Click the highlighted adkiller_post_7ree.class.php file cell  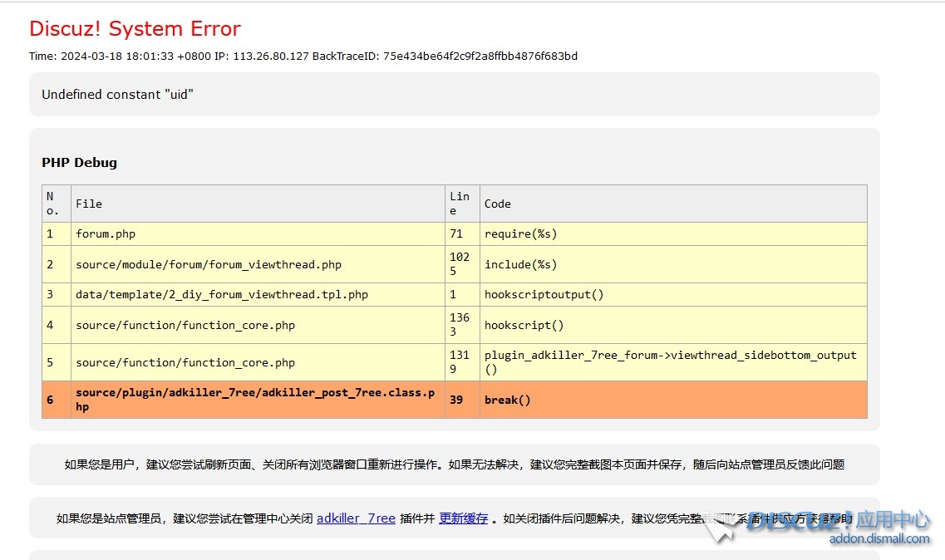pyautogui.click(x=255, y=400)
